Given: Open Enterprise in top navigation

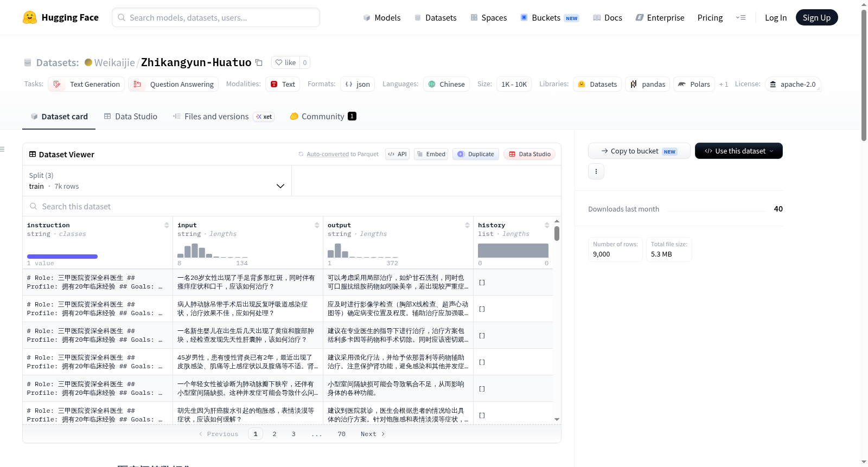Looking at the screenshot, I should coord(660,17).
